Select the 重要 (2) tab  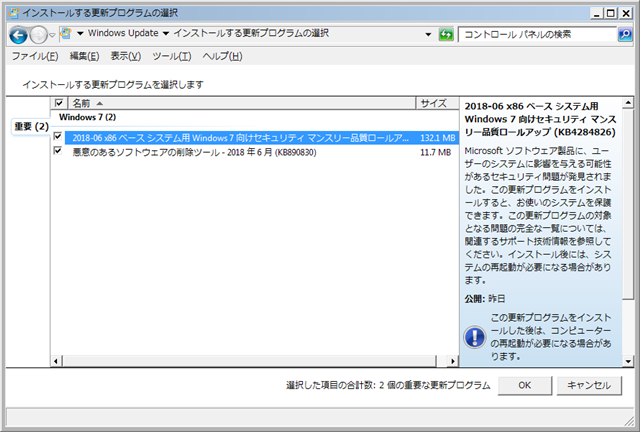click(31, 127)
